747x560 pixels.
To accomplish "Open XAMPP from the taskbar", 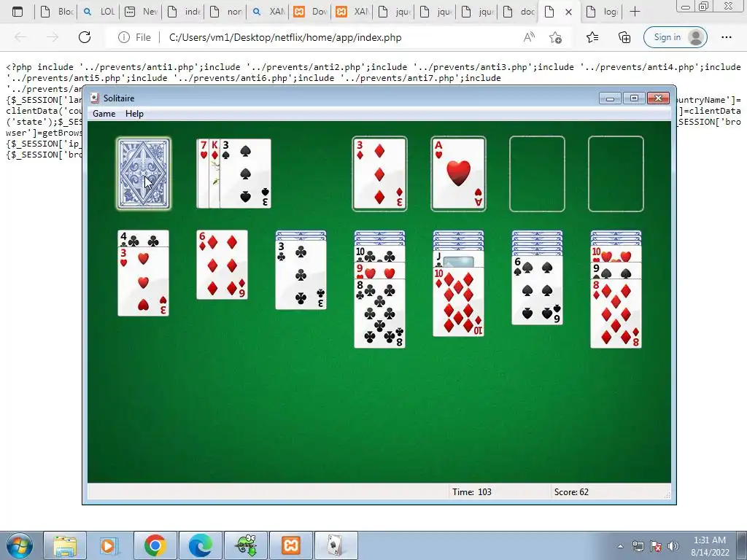I will (x=290, y=545).
